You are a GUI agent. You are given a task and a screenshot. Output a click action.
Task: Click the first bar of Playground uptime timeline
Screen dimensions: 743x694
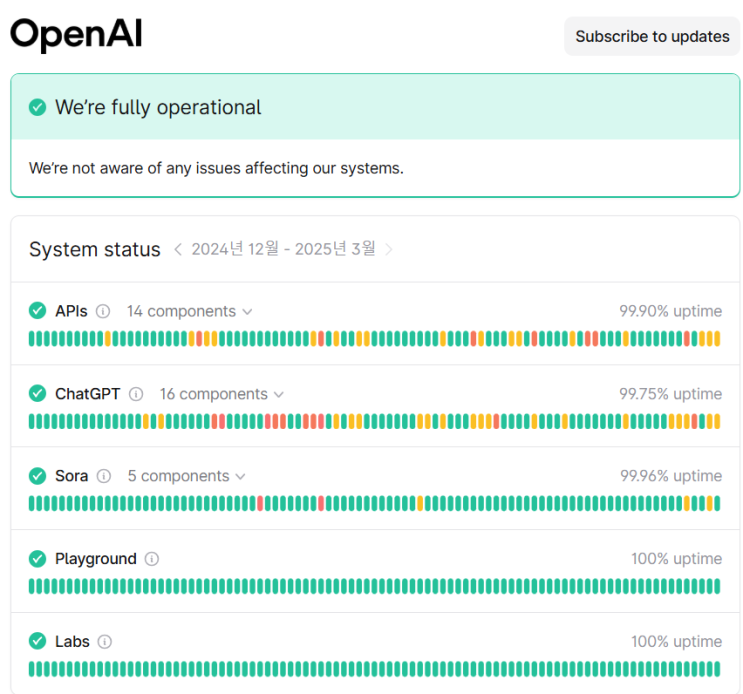(32, 586)
